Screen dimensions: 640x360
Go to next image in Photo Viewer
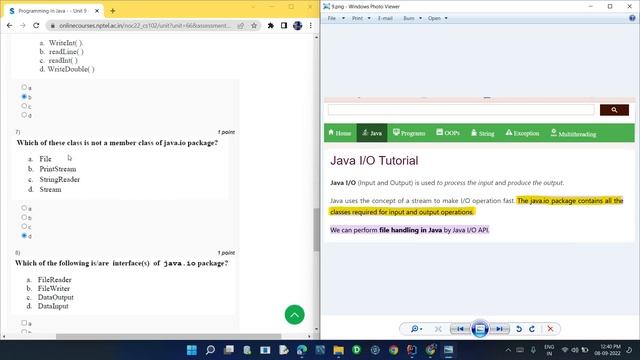tap(499, 329)
